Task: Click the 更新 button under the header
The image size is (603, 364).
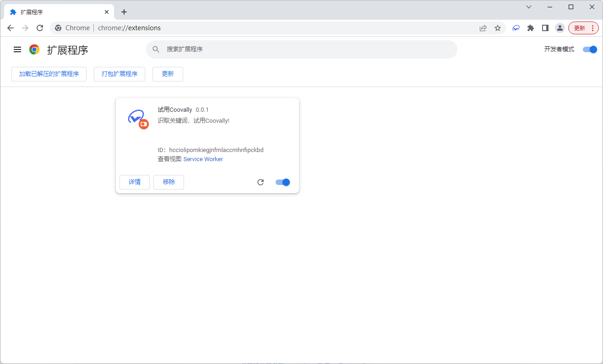Action: coord(168,74)
